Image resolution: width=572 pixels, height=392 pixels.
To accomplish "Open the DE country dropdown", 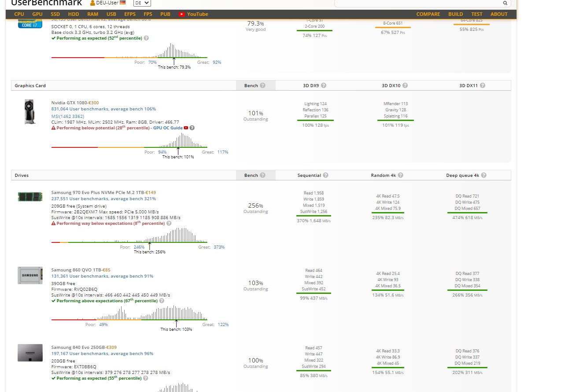I will tap(142, 3).
